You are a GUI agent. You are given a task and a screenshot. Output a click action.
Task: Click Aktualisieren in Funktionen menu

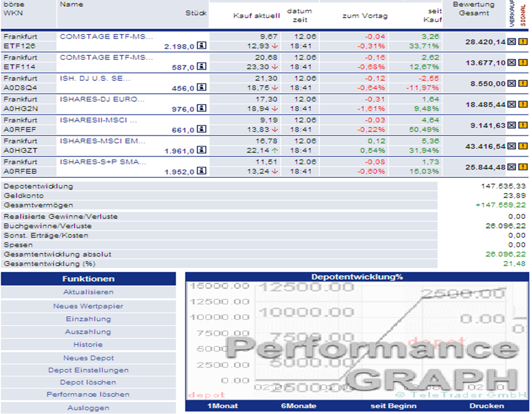tap(88, 292)
